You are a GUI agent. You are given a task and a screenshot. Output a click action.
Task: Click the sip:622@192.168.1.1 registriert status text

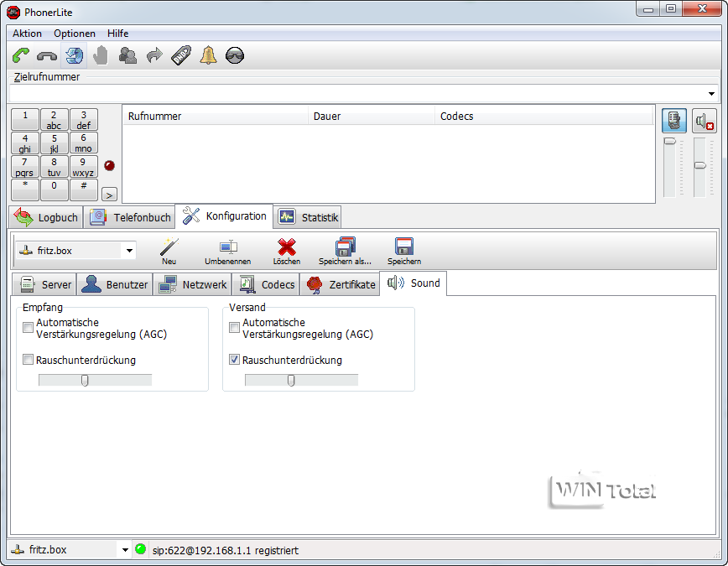(226, 551)
